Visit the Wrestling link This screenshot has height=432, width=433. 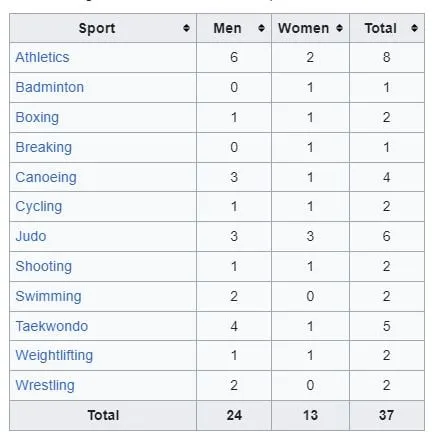coord(45,385)
